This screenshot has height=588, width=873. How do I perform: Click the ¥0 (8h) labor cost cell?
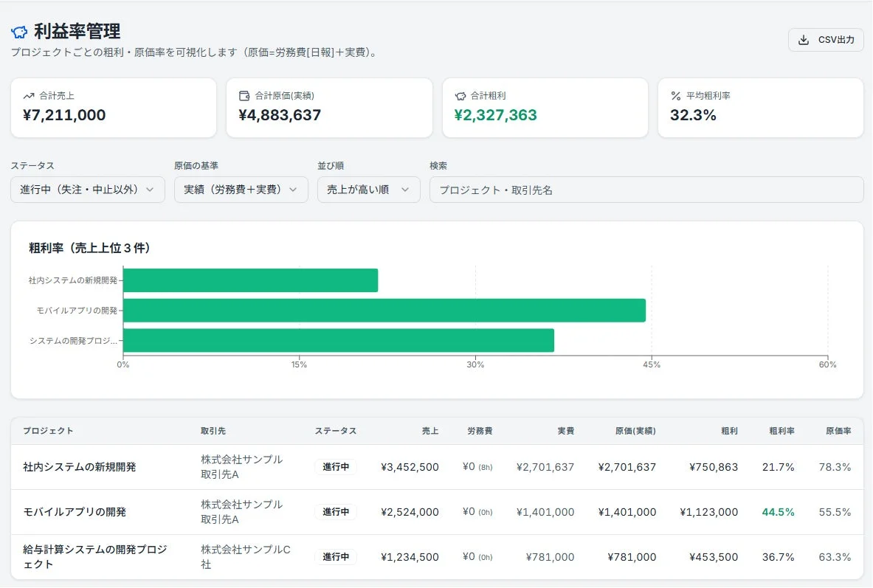click(477, 467)
